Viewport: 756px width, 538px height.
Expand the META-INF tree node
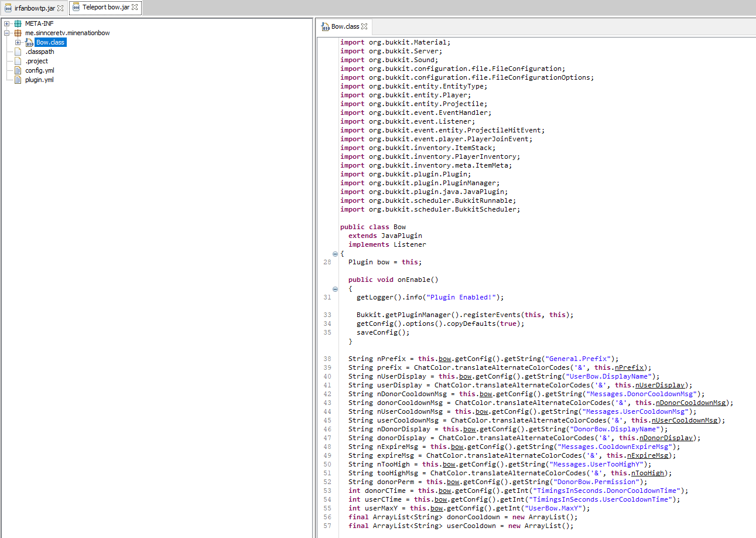coord(6,23)
